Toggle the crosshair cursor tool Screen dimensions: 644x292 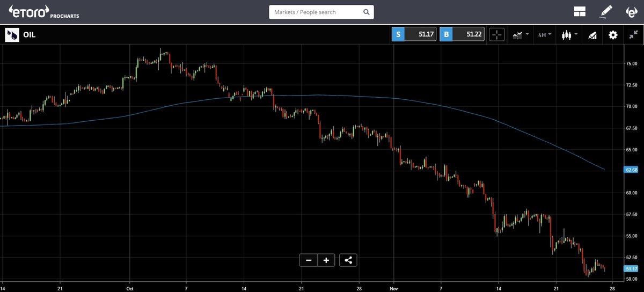(497, 34)
